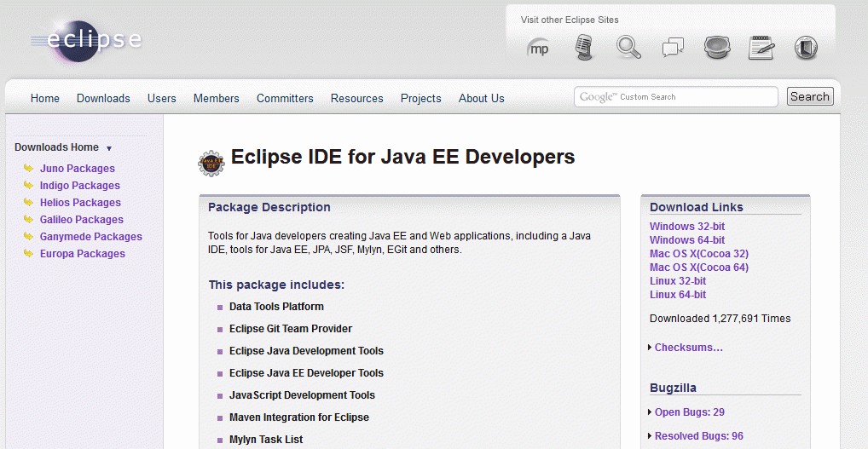
Task: Click the arrow icon beside Europa Packages
Action: pos(28,254)
